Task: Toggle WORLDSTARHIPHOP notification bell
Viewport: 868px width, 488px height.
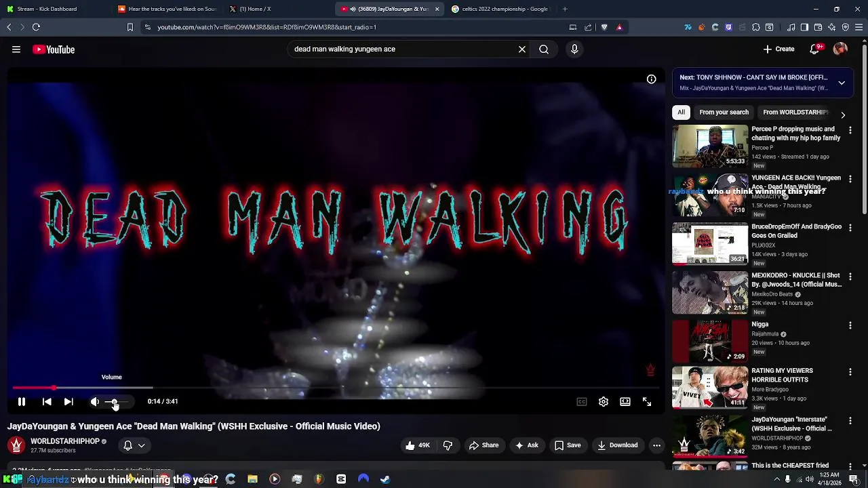Action: [x=127, y=445]
